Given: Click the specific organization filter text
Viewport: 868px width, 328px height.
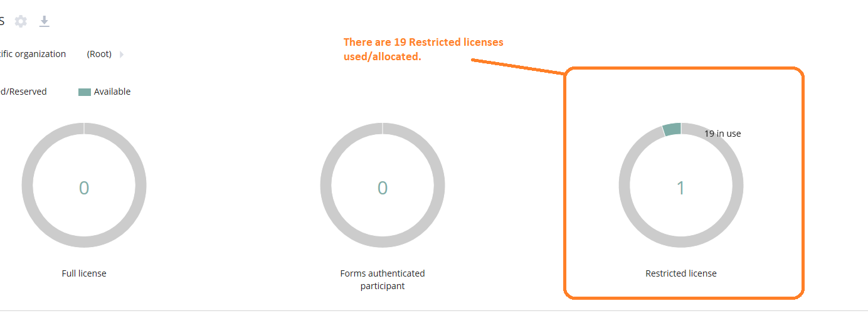Looking at the screenshot, I should pyautogui.click(x=33, y=54).
